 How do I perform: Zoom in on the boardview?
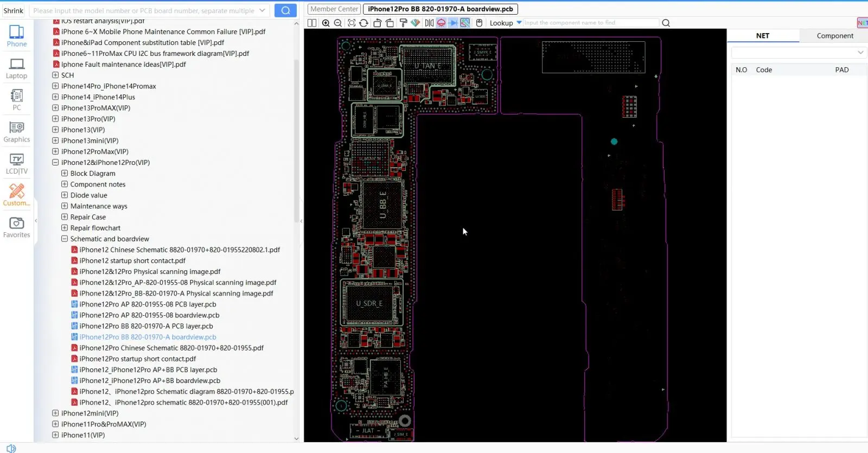click(x=326, y=23)
